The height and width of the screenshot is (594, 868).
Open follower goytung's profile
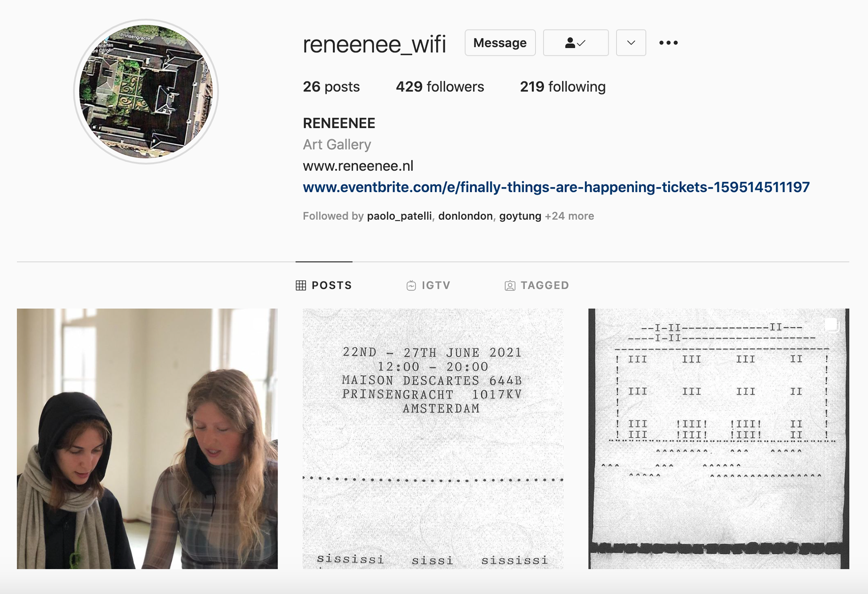[x=520, y=216]
